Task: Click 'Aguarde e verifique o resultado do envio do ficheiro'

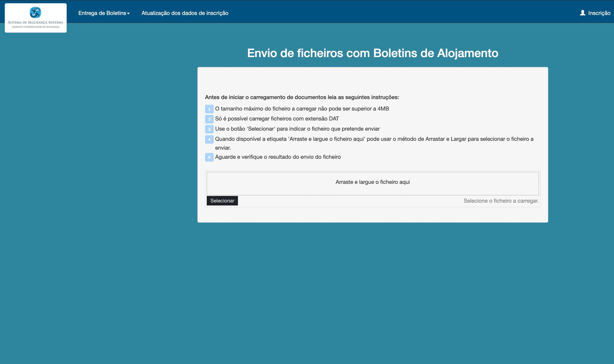Action: click(278, 157)
